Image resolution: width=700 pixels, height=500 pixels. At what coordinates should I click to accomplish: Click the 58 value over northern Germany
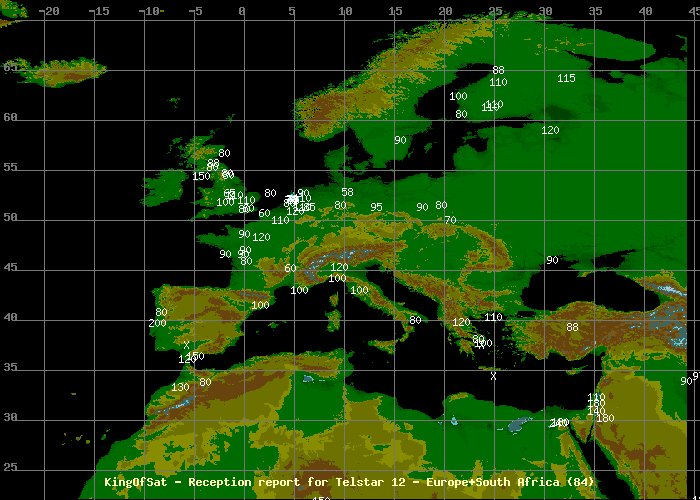pyautogui.click(x=347, y=192)
